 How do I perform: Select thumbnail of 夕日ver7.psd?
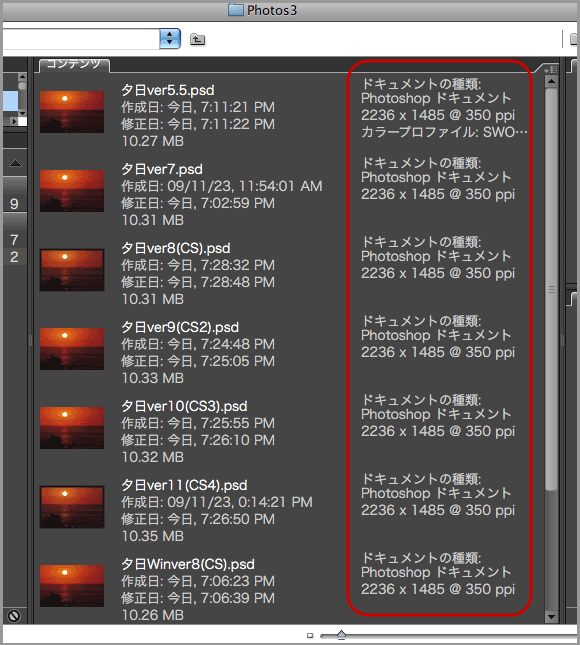pyautogui.click(x=72, y=191)
